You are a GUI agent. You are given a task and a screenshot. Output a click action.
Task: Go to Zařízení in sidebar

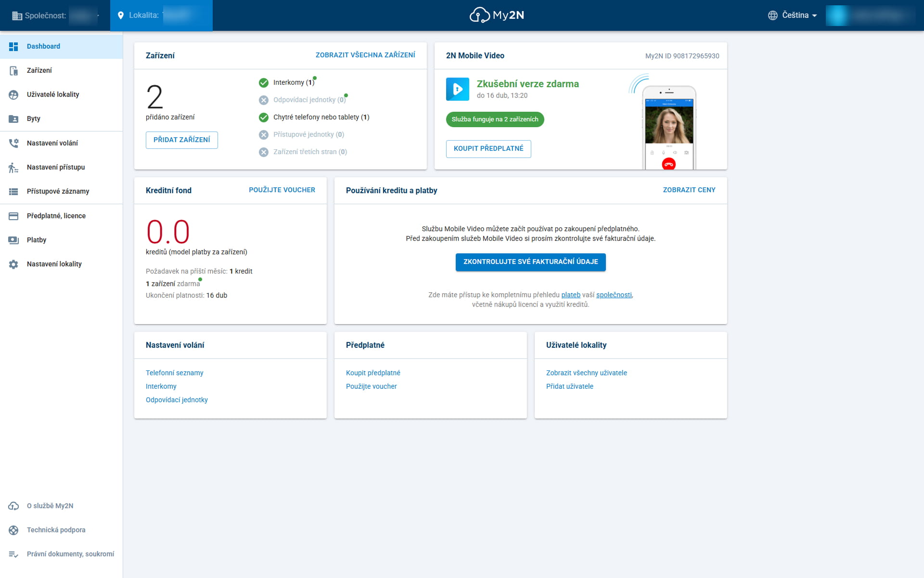[61, 70]
